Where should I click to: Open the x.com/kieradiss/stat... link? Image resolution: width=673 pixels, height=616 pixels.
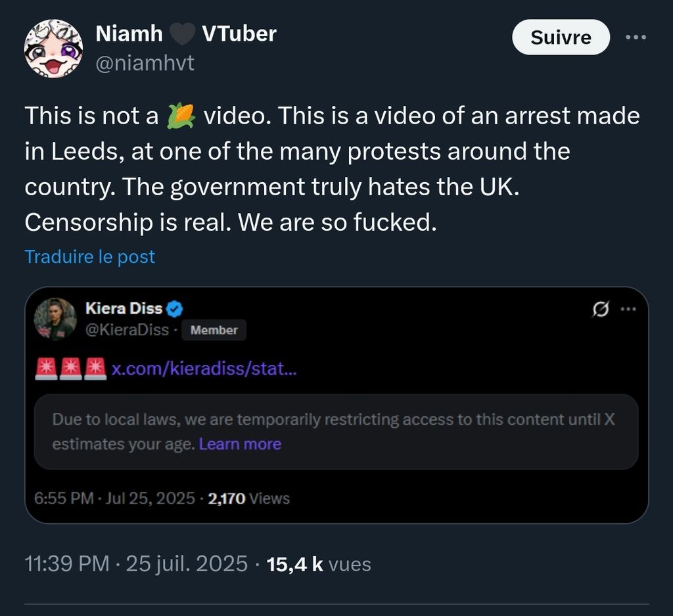click(204, 368)
